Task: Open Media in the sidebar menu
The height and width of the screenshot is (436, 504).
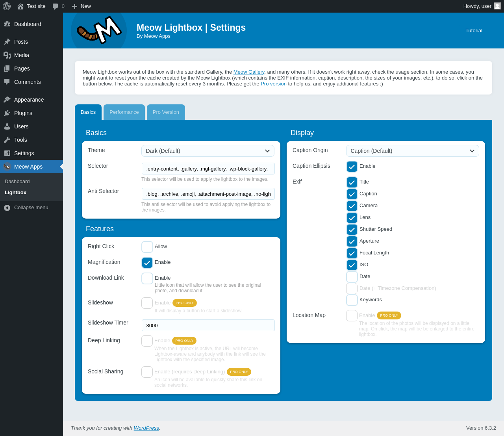Action: [31, 55]
